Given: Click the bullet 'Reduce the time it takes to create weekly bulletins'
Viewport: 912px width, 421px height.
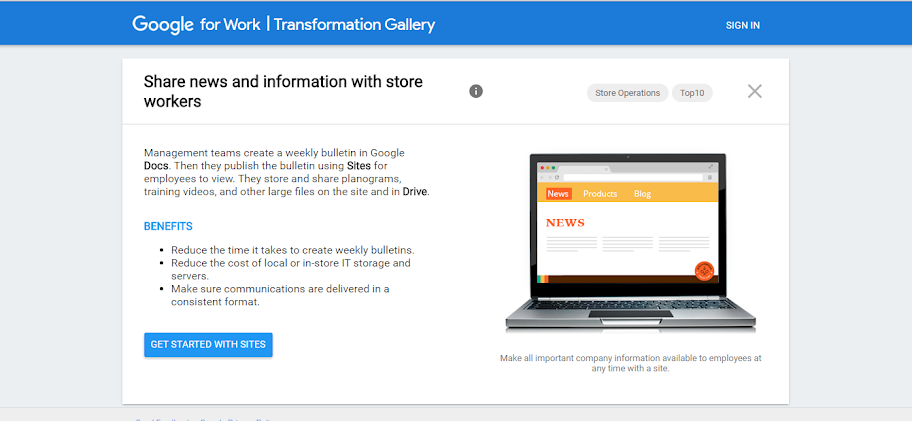Looking at the screenshot, I should click(293, 250).
